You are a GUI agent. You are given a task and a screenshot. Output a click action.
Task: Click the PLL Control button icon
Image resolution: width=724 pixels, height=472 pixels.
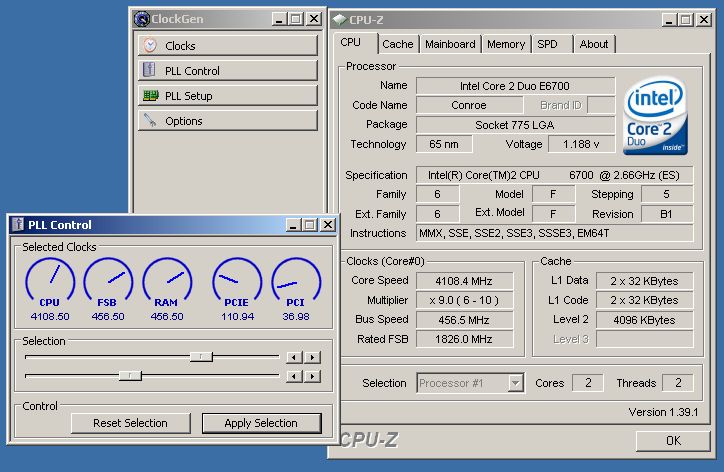pos(149,70)
